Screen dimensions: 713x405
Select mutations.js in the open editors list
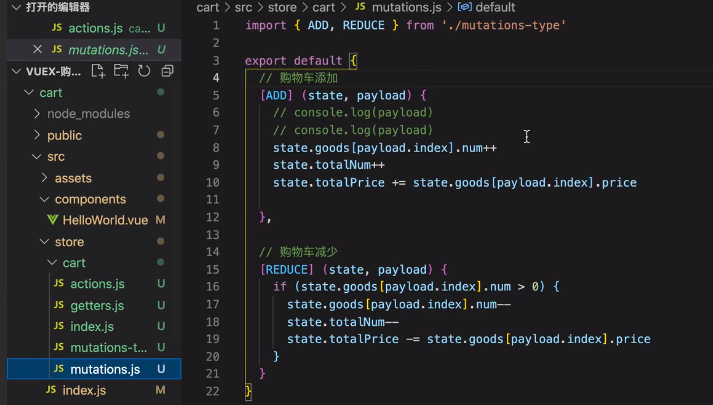(108, 50)
